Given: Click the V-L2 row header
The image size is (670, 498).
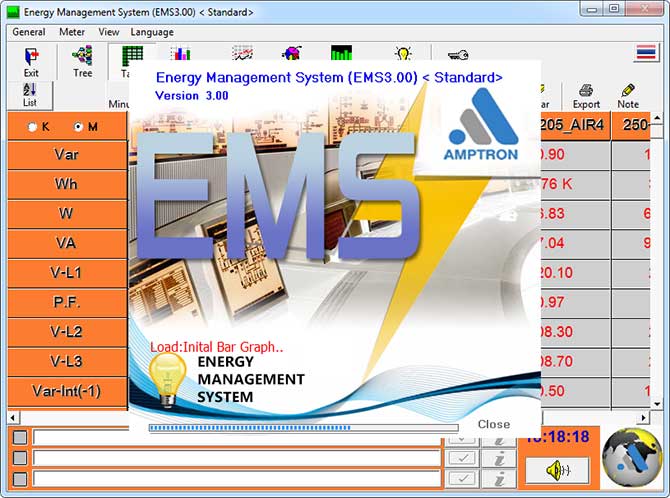Looking at the screenshot, I should tap(67, 332).
